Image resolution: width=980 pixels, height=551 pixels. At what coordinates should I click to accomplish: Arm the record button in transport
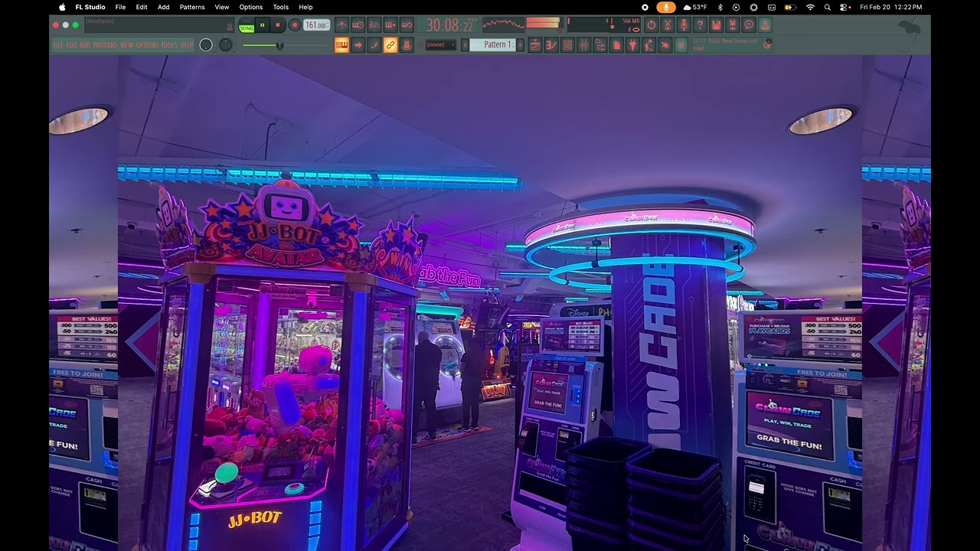point(295,25)
